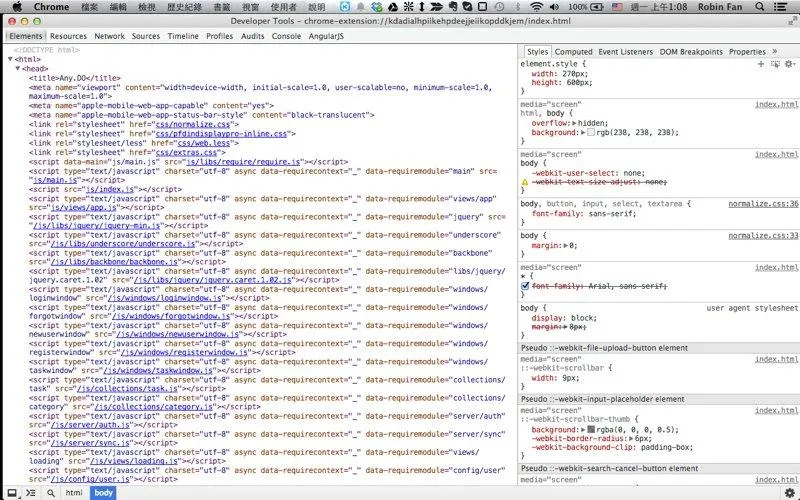The width and height of the screenshot is (800, 500).
Task: Click the dock-to-window icon at bottom left
Action: (x=10, y=493)
